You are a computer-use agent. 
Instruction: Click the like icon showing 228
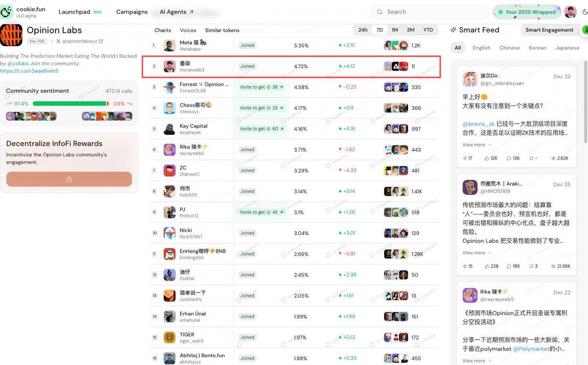[487, 266]
